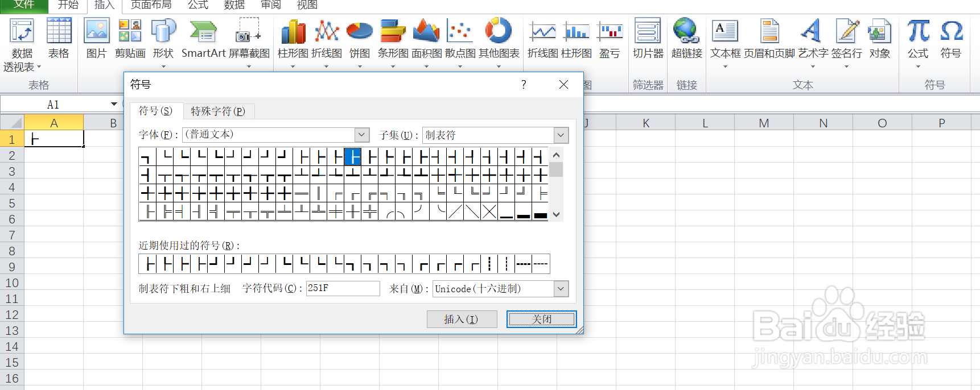Expand the 柱形图 chart dropdown arrow

293,67
